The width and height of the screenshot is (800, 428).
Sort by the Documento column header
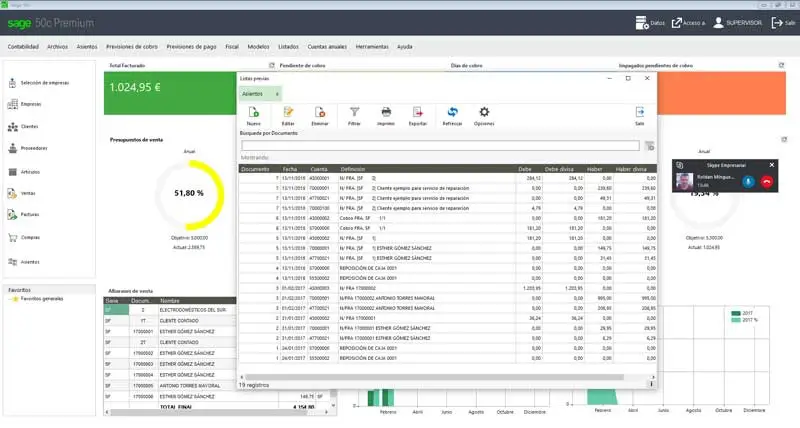[260, 169]
